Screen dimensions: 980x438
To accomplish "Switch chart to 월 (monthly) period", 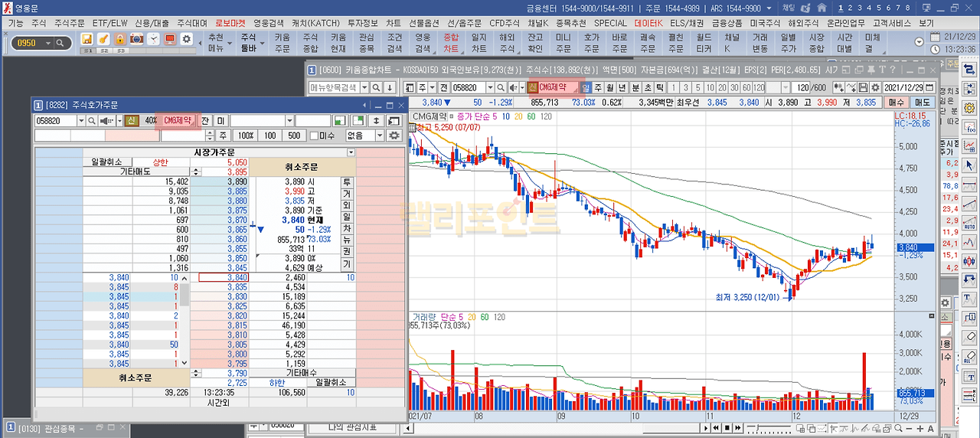I will (611, 87).
